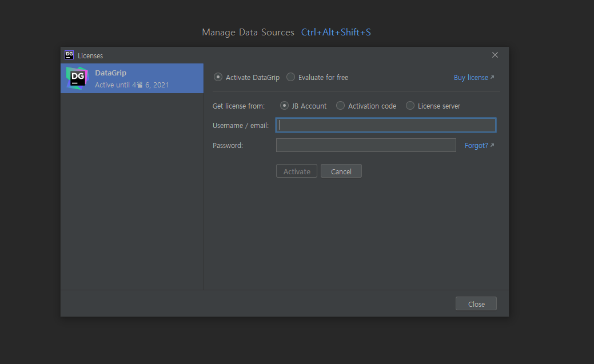Click the 'Password:' label
The height and width of the screenshot is (364, 594).
tap(228, 146)
